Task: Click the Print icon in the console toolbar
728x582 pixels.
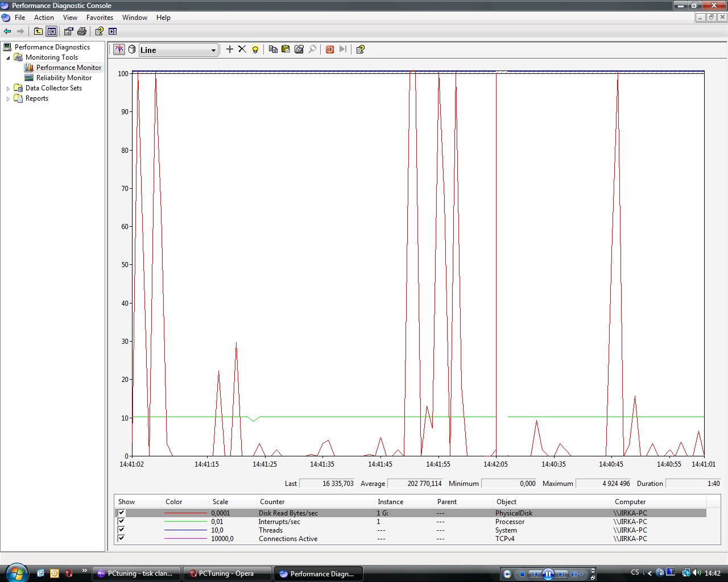Action: pyautogui.click(x=82, y=31)
